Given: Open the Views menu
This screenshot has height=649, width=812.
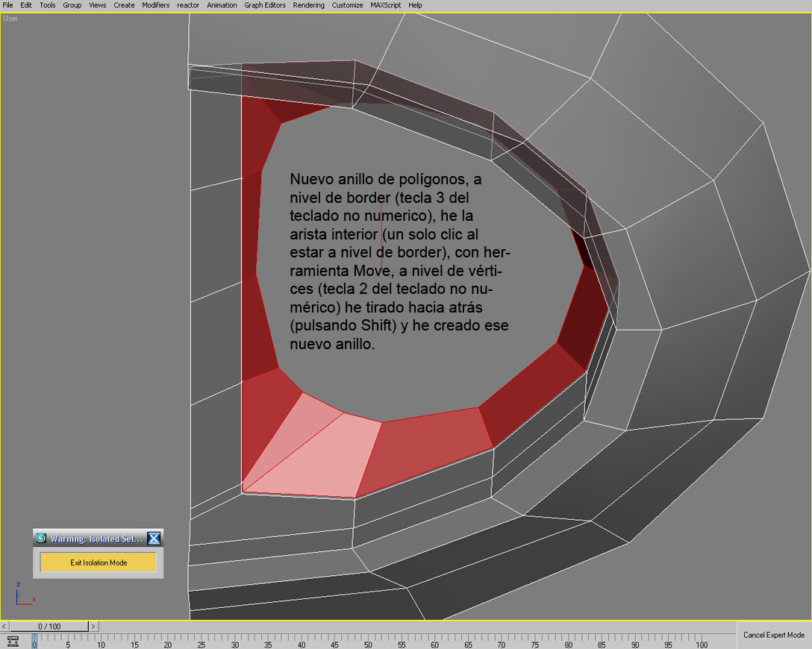Looking at the screenshot, I should point(97,5).
